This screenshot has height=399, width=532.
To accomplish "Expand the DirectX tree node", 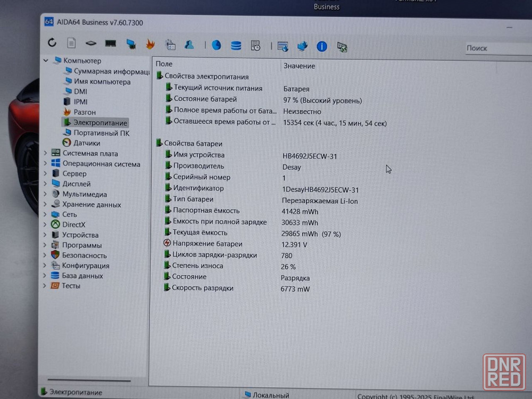I will click(45, 225).
